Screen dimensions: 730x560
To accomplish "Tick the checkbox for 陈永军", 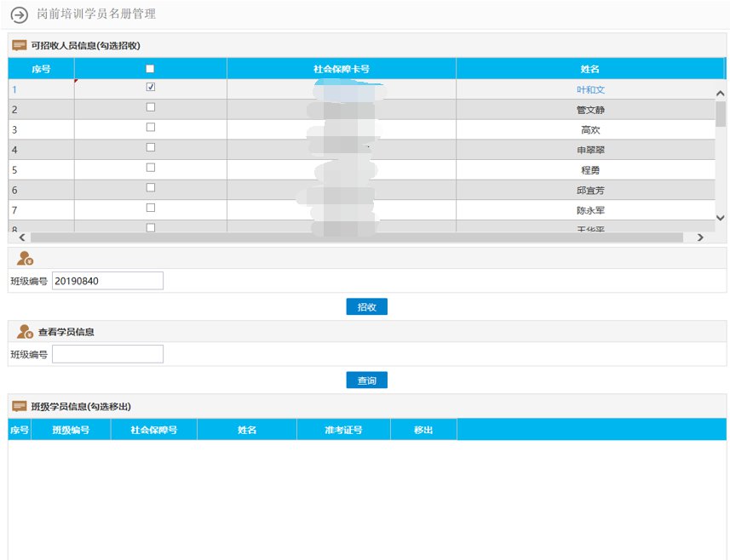I will pos(151,208).
